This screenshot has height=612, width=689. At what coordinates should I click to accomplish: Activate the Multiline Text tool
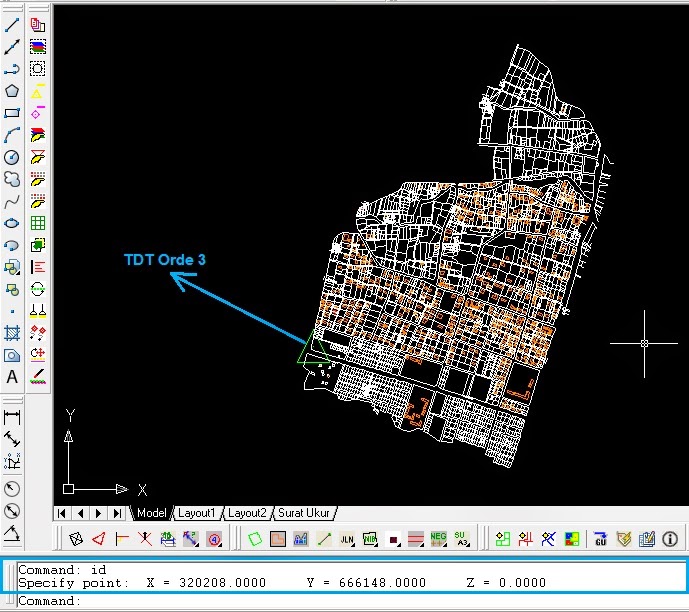click(12, 377)
